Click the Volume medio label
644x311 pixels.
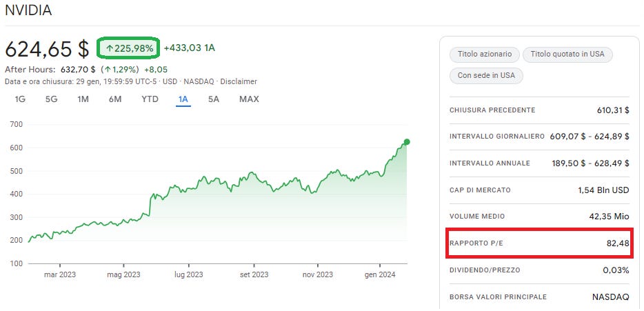[x=477, y=217]
